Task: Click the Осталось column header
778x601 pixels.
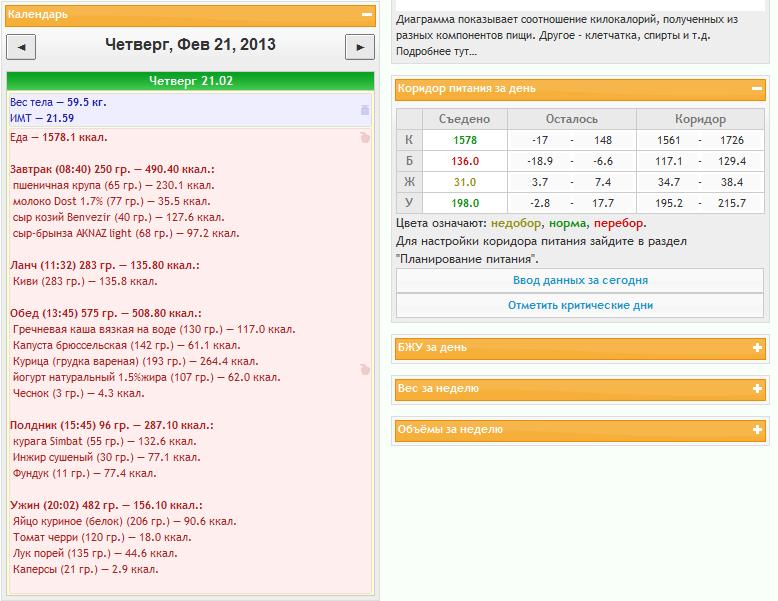Action: (x=572, y=119)
